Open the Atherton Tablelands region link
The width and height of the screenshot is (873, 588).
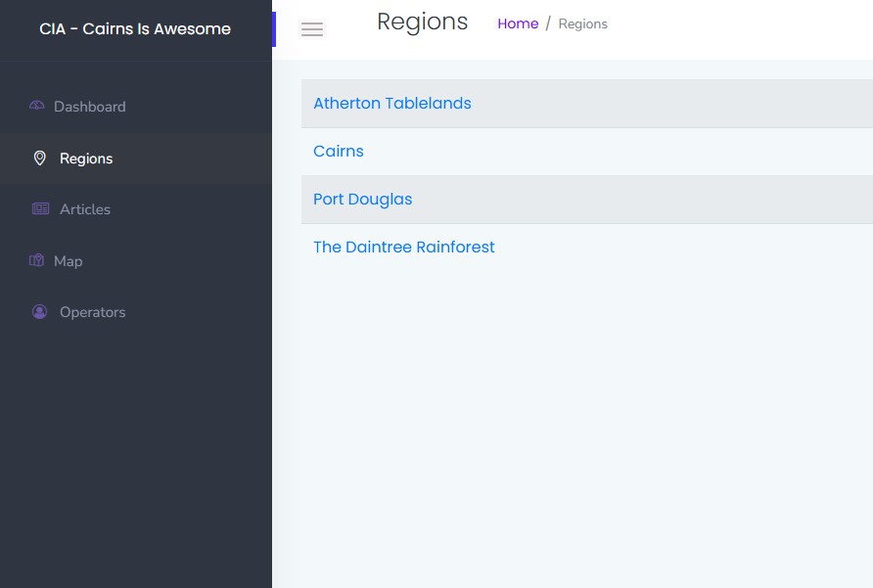[392, 103]
